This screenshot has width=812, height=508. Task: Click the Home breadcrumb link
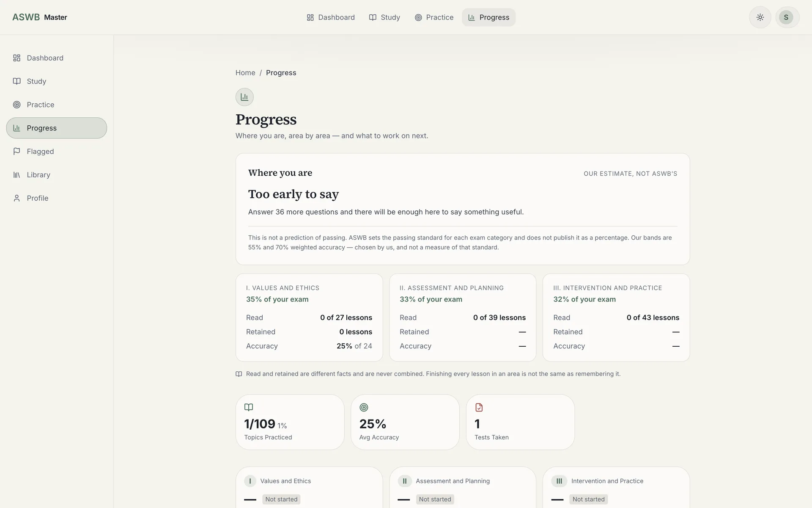click(245, 73)
